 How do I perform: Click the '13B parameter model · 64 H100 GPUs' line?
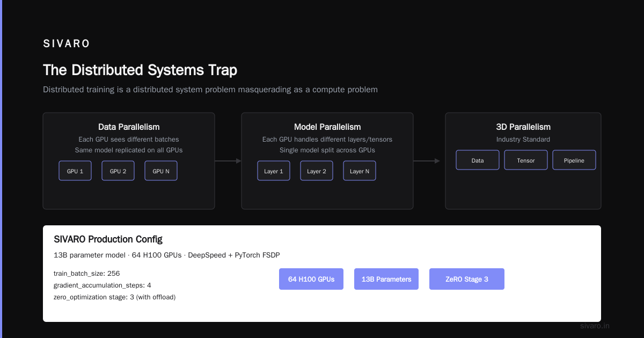click(167, 255)
